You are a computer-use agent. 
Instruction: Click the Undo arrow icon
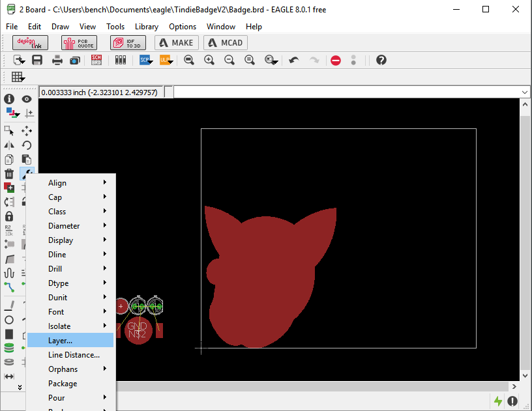coord(294,60)
